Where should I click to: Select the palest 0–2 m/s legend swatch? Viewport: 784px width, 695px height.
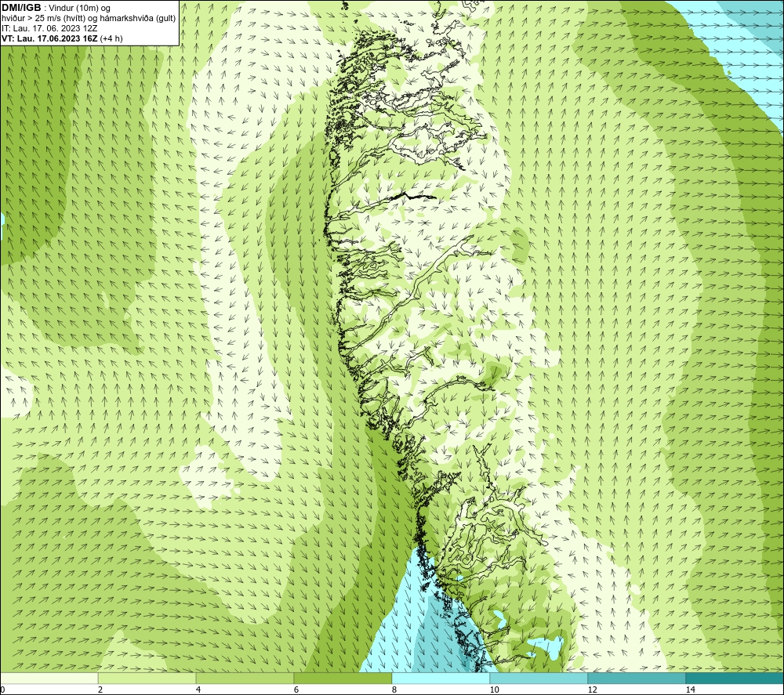[x=49, y=678]
